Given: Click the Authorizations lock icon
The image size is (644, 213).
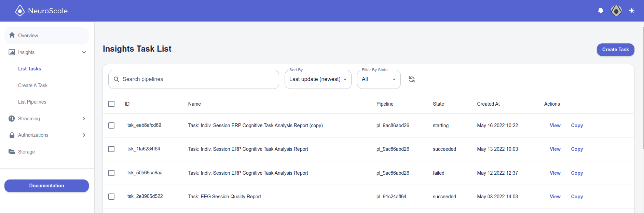Looking at the screenshot, I should pyautogui.click(x=12, y=135).
